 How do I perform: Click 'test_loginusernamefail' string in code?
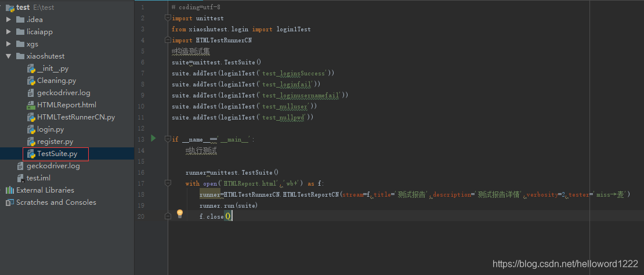[301, 96]
